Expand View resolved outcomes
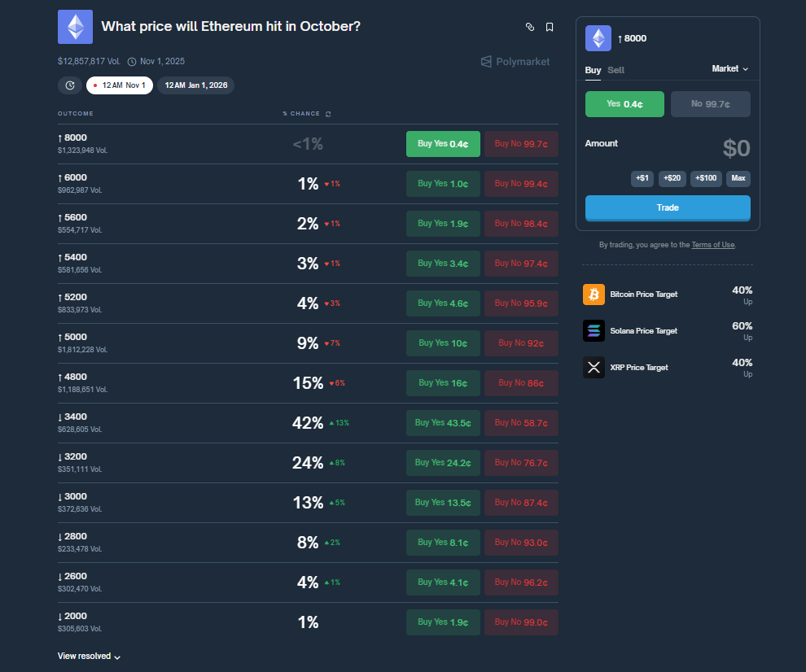Screen dimensions: 806x672 [x=89, y=657]
